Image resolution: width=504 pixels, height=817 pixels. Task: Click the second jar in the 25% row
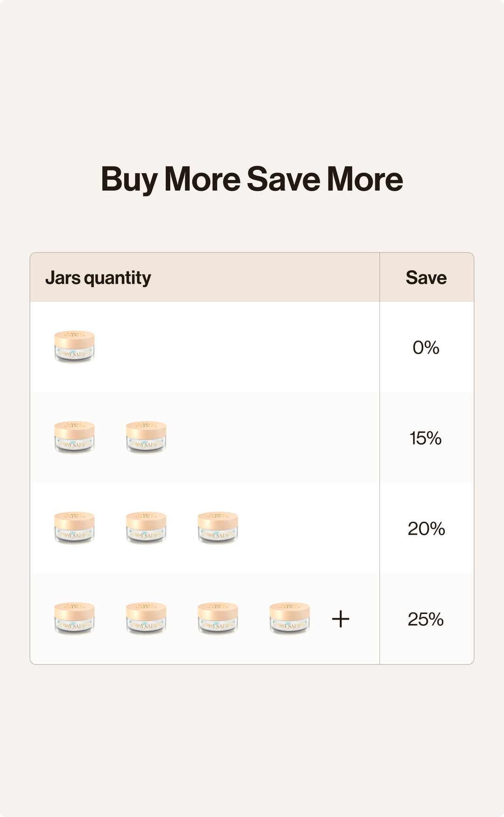tap(146, 618)
